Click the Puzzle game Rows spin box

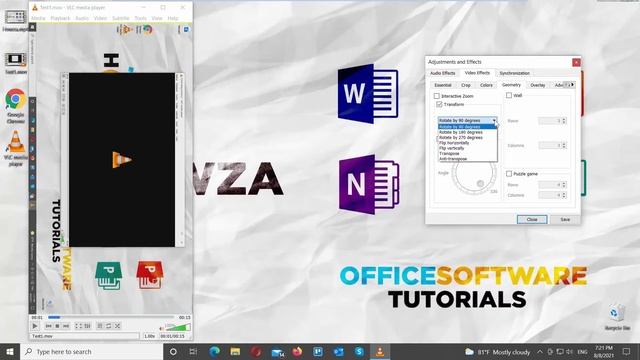(x=552, y=185)
